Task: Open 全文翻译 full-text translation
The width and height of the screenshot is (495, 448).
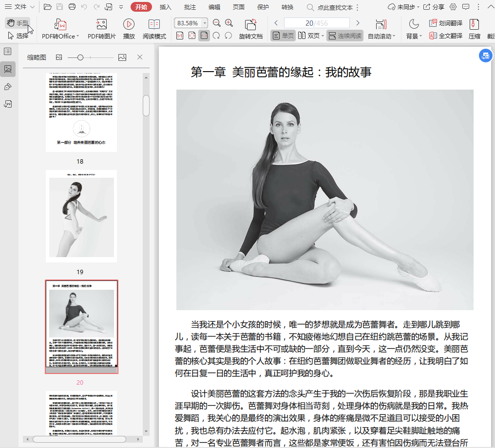Action: click(x=446, y=36)
